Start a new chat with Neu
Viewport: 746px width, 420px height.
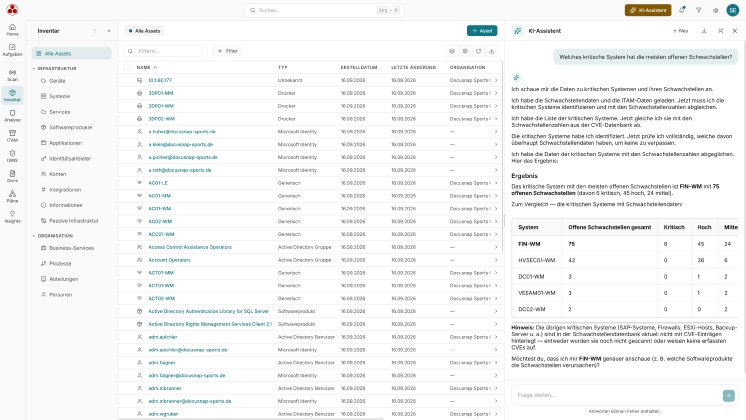point(680,31)
